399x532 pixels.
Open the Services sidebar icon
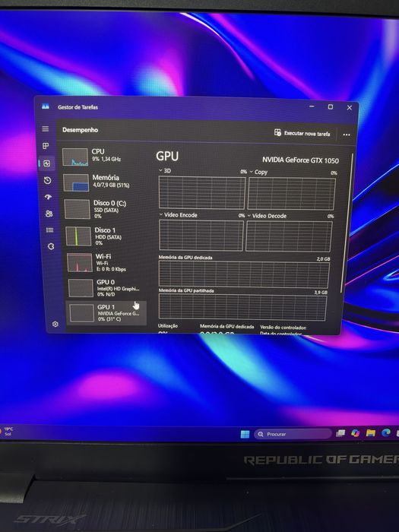(x=51, y=246)
